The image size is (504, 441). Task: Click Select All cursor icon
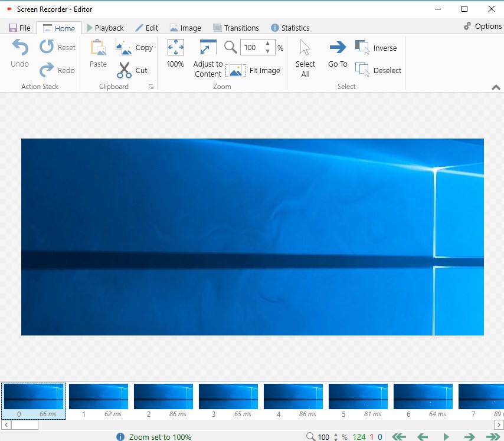tap(305, 47)
